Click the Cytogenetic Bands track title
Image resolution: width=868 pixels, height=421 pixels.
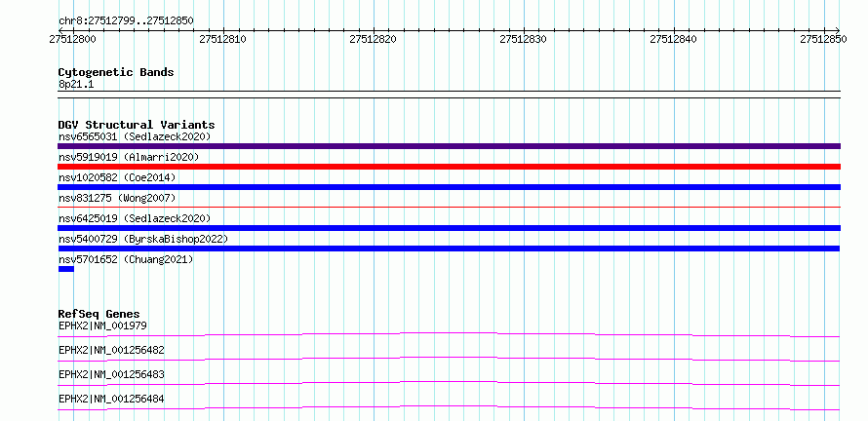click(116, 72)
